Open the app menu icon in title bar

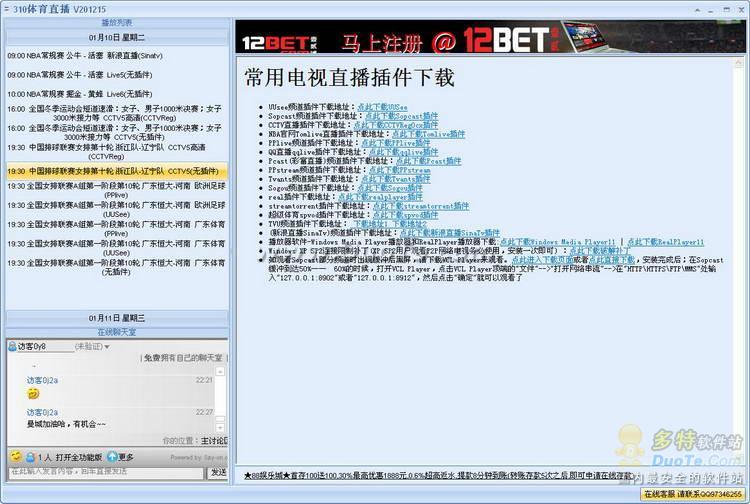[6, 9]
